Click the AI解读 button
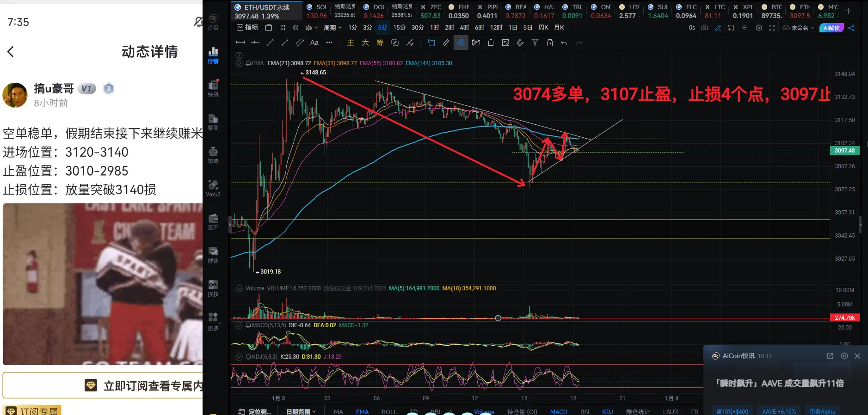Screen dimensions: 868x415 (x=831, y=28)
